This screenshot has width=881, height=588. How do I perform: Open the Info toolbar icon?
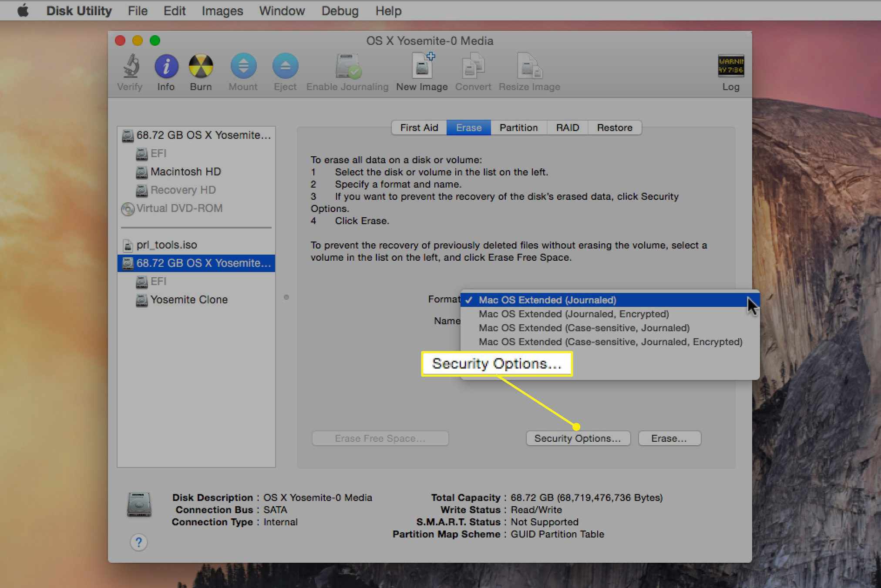(166, 67)
